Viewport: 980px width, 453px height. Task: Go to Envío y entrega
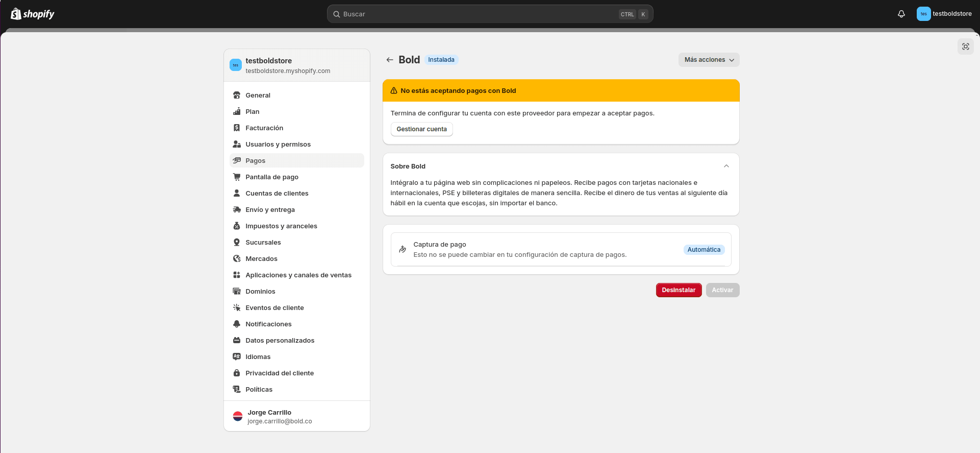pos(297,209)
